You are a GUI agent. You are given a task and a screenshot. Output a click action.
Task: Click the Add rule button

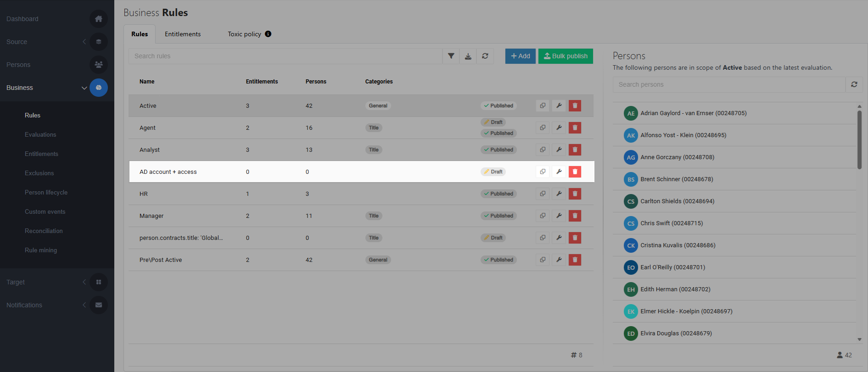point(520,56)
